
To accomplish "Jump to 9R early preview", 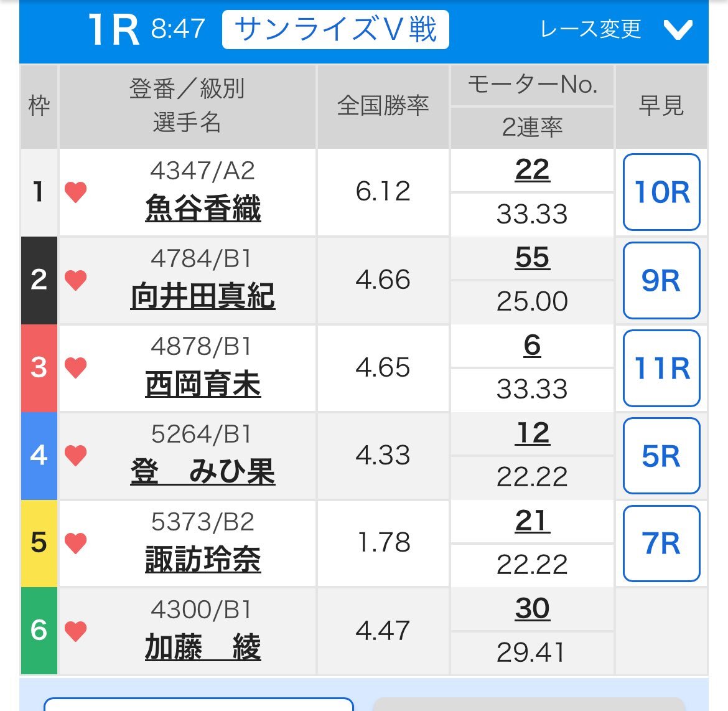I will click(x=661, y=280).
